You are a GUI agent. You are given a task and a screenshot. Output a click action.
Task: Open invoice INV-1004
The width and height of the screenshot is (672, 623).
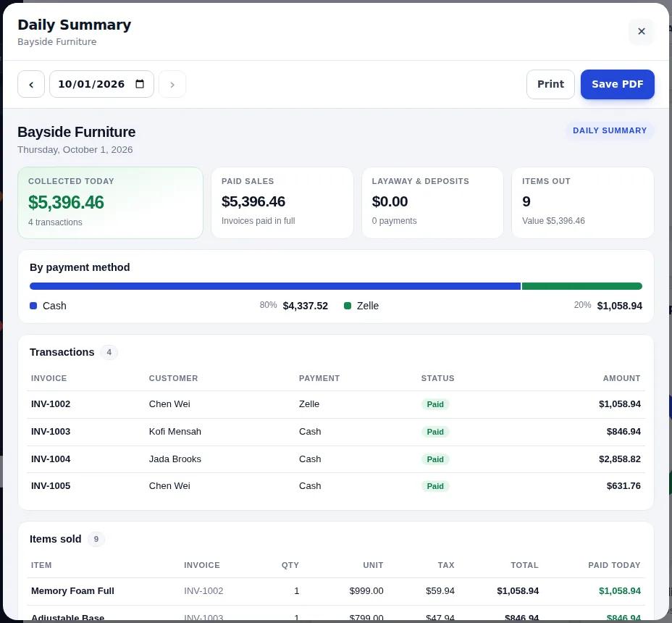coord(51,459)
